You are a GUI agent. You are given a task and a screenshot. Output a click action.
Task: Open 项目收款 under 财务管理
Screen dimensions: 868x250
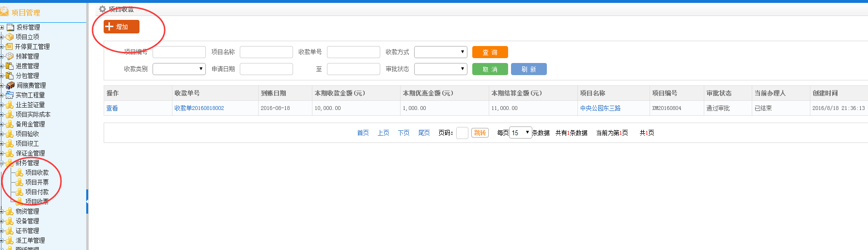coord(37,172)
